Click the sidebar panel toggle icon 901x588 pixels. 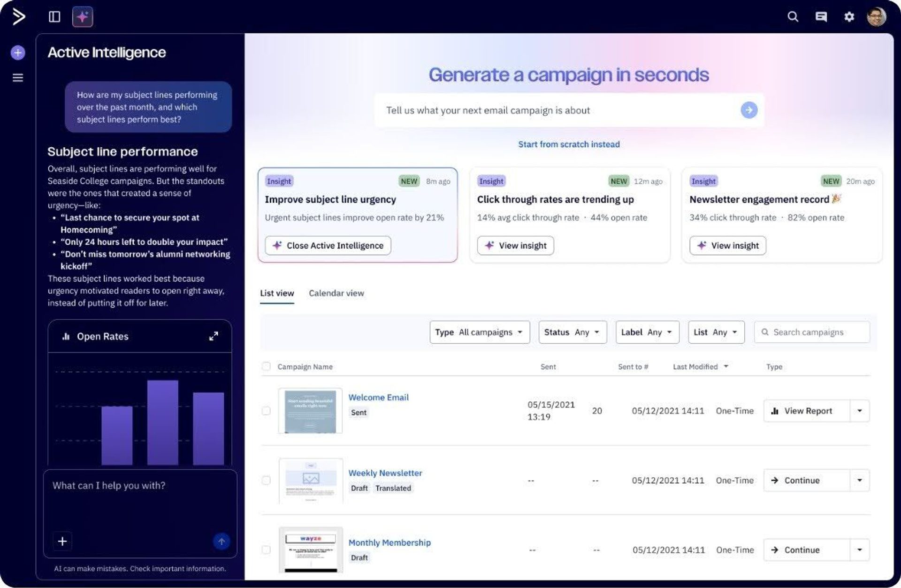pyautogui.click(x=54, y=17)
